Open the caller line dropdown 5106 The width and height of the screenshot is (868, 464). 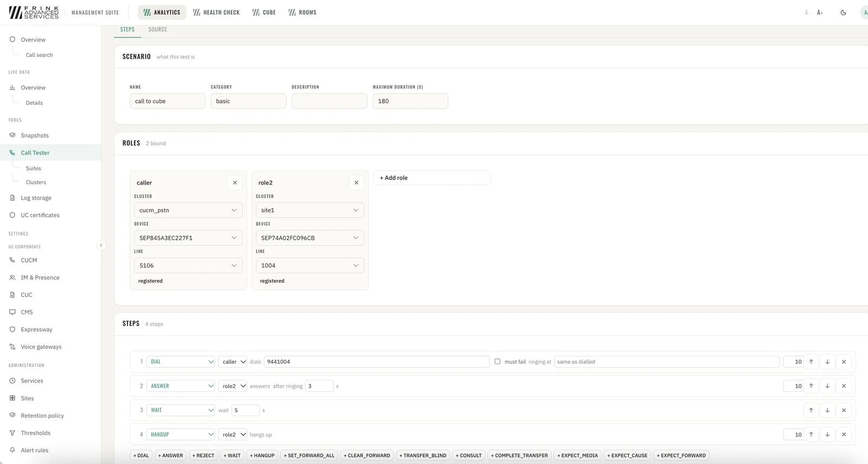point(188,266)
